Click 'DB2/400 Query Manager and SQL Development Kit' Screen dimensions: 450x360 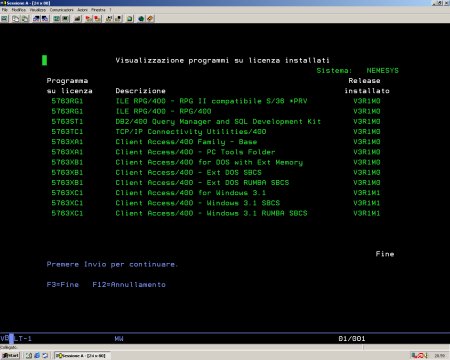[x=218, y=121]
